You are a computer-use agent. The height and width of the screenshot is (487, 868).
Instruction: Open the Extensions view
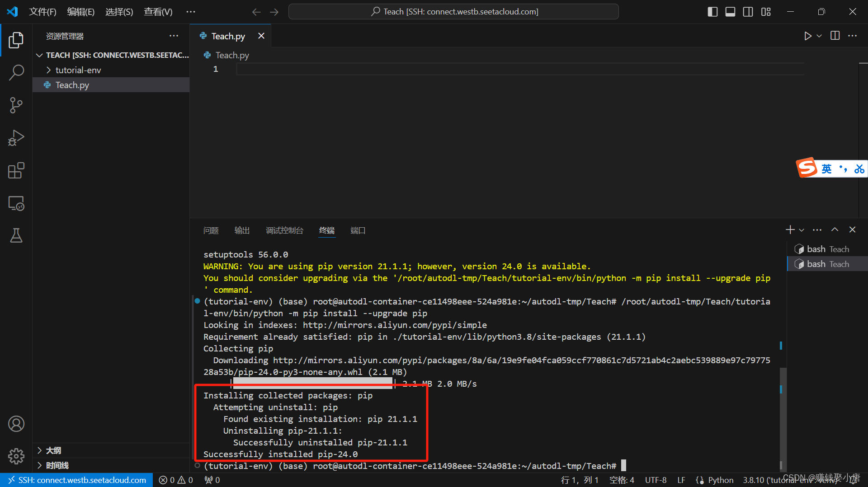16,170
